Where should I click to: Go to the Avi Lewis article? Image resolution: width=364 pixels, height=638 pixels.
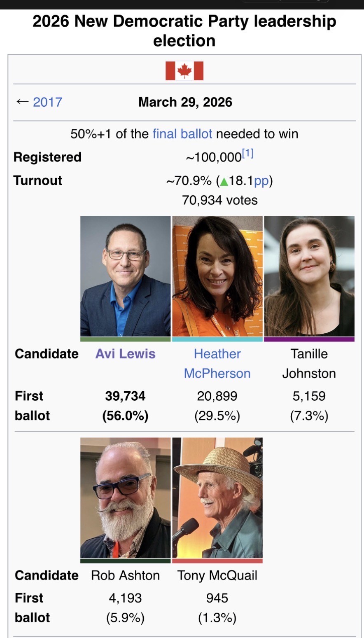(x=125, y=354)
